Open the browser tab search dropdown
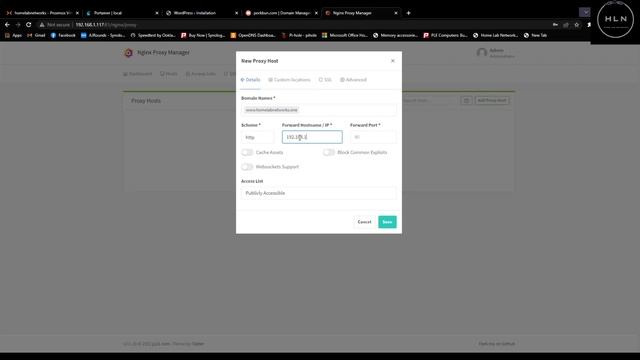The height and width of the screenshot is (360, 640). pos(585,12)
